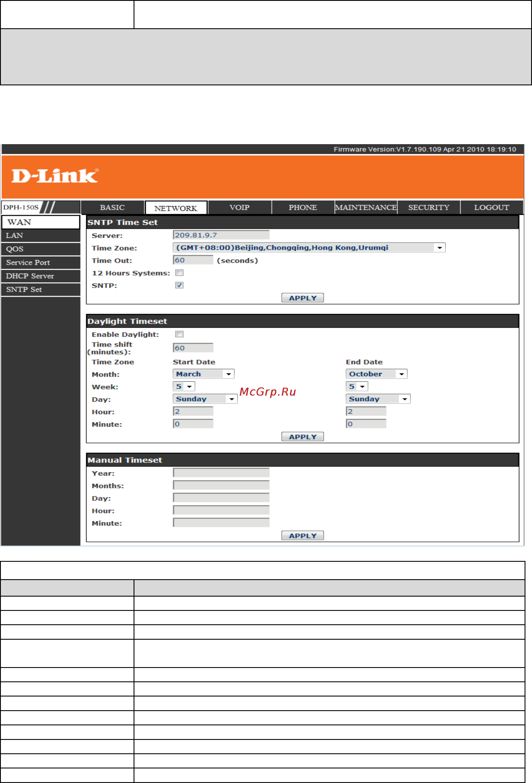The image size is (532, 783).
Task: Uncheck the SNTP checkbox
Action: coord(179,285)
